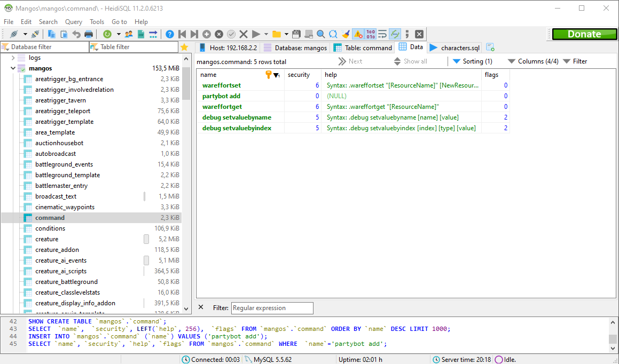The width and height of the screenshot is (619, 364).
Task: Click the green Donate button
Action: [x=584, y=34]
